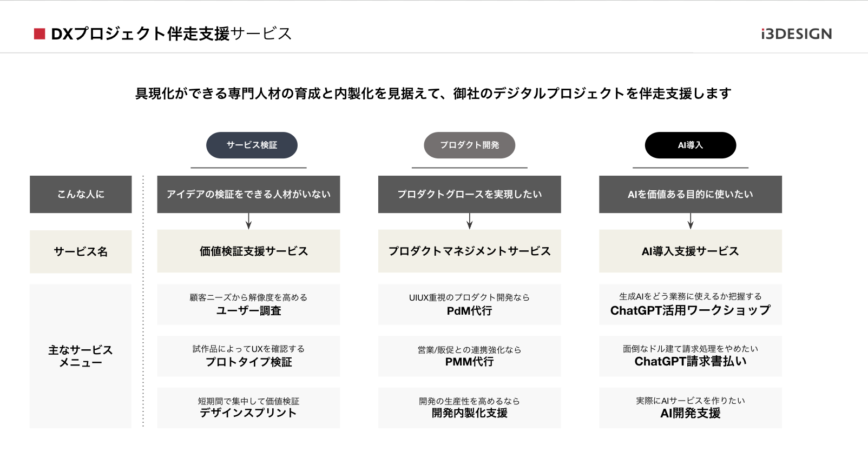Open the AI開発支援 card

coord(691,408)
